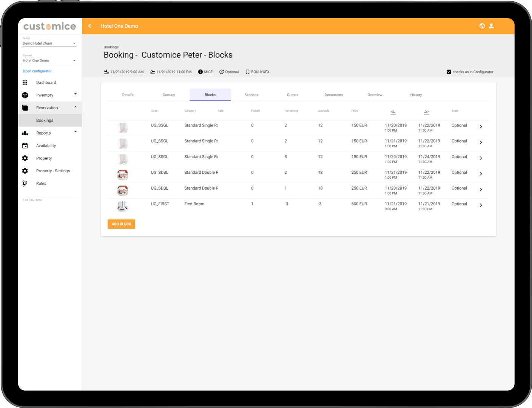This screenshot has height=408, width=532.
Task: Switch to the History tab
Action: click(416, 95)
